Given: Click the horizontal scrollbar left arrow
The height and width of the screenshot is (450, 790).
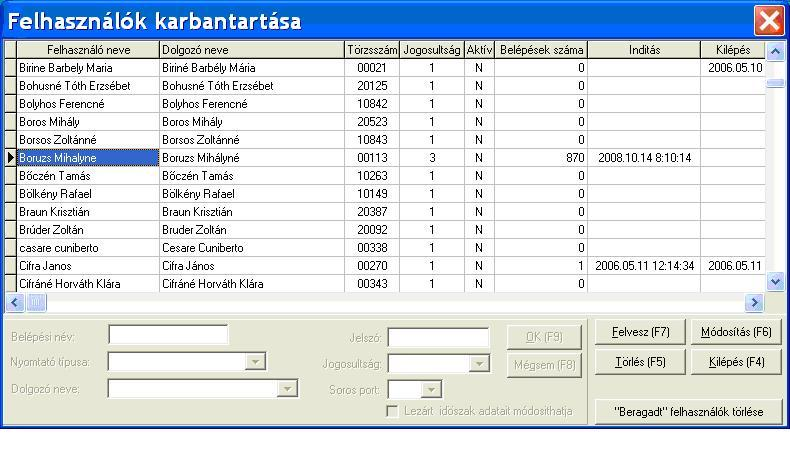Looking at the screenshot, I should coord(14,302).
